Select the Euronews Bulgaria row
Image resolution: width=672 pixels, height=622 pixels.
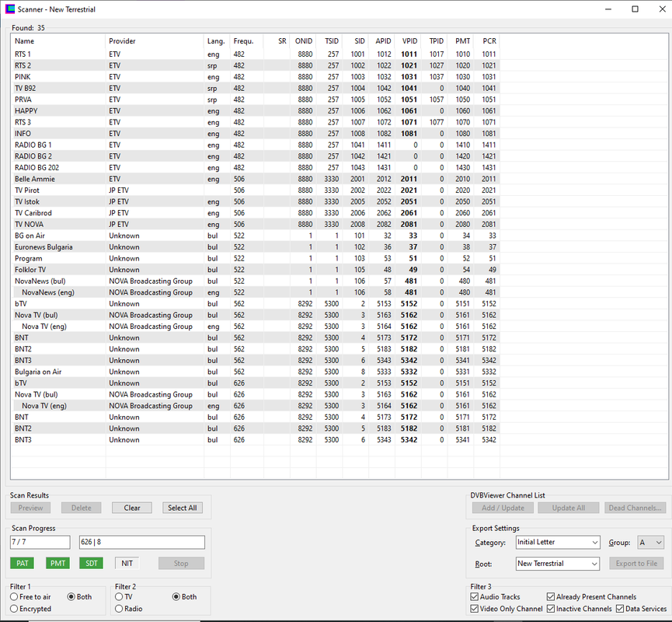256,247
